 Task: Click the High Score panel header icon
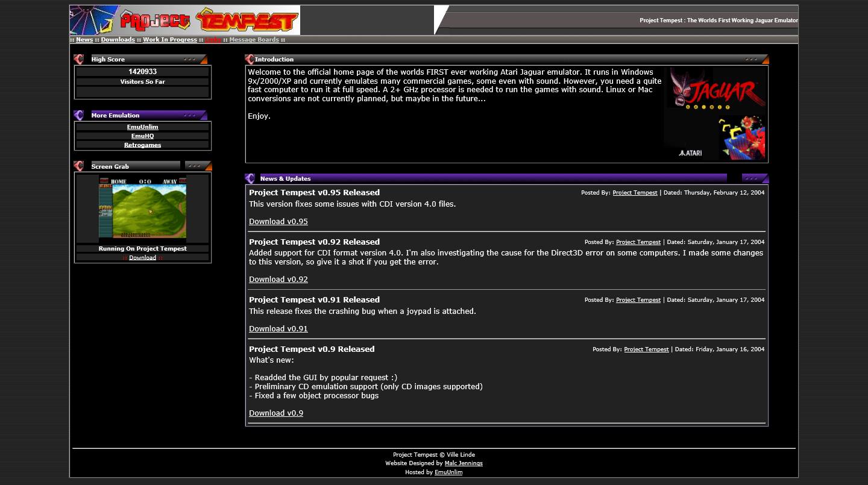(78, 59)
